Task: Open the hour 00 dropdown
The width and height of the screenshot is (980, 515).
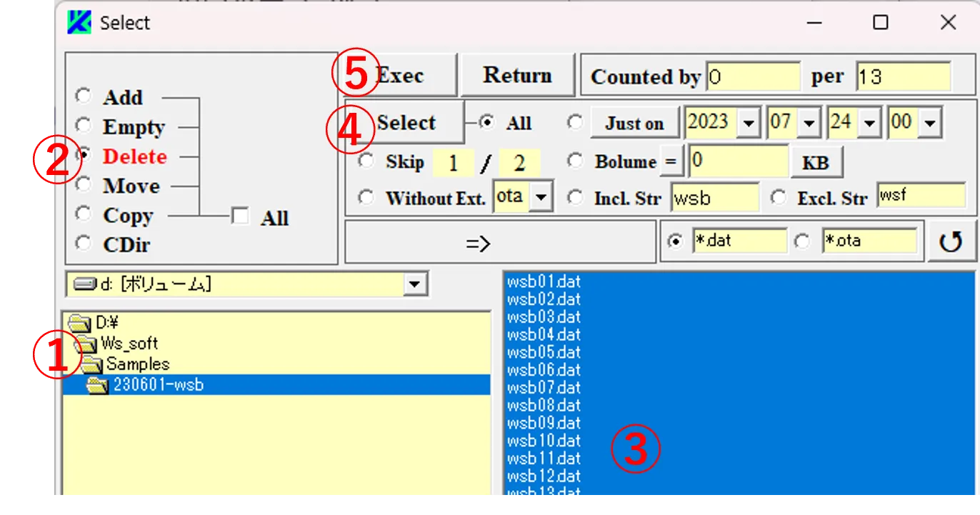Action: coord(929,123)
